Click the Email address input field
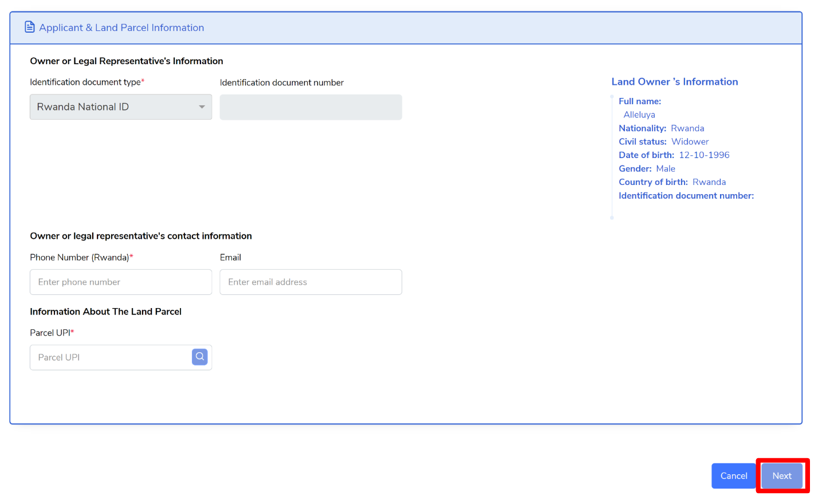The height and width of the screenshot is (504, 818). pyautogui.click(x=311, y=282)
